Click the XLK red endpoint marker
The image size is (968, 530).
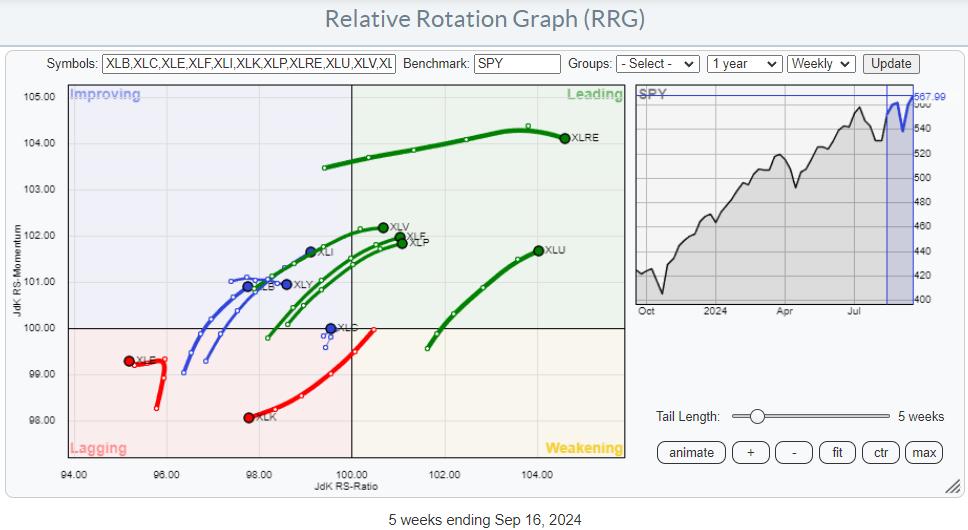pyautogui.click(x=249, y=417)
